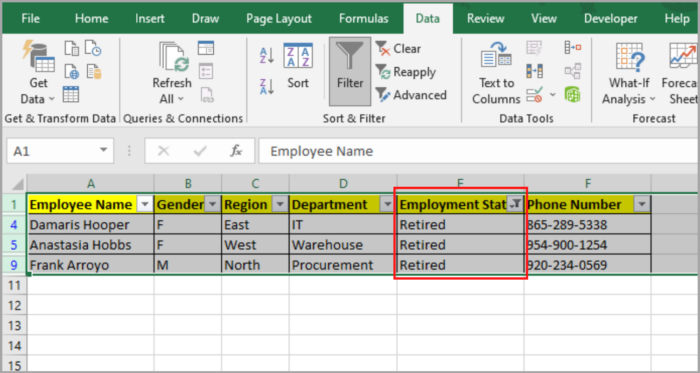
Task: Expand Employee Name filter dropdown
Action: (x=144, y=204)
